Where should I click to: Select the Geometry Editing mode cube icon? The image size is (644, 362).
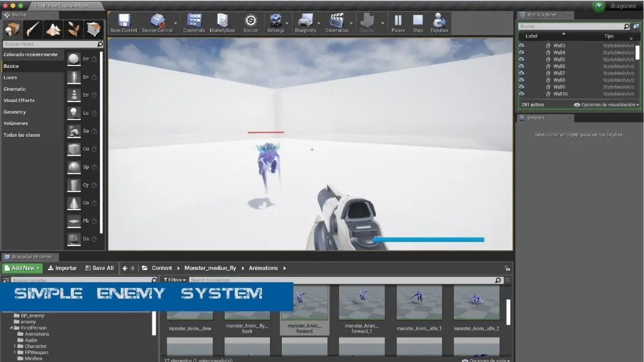93,29
